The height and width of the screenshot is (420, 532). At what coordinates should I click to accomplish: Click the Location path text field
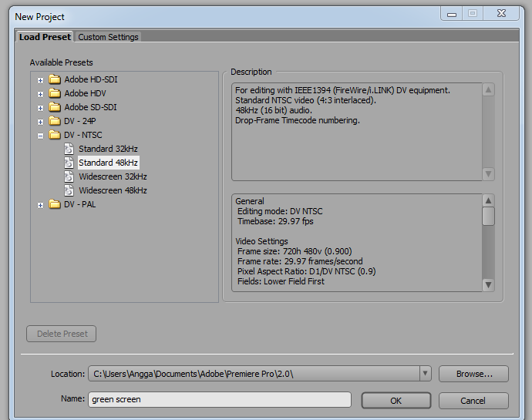254,374
